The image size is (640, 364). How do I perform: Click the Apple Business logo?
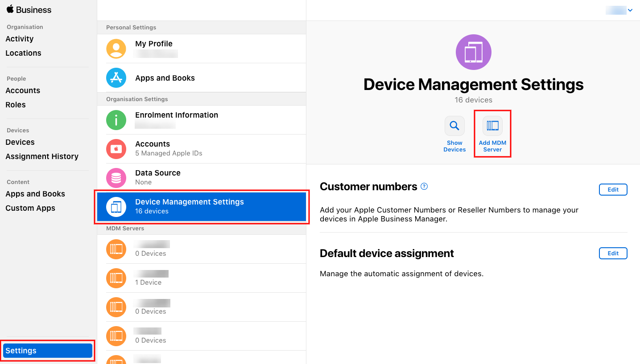pos(29,9)
